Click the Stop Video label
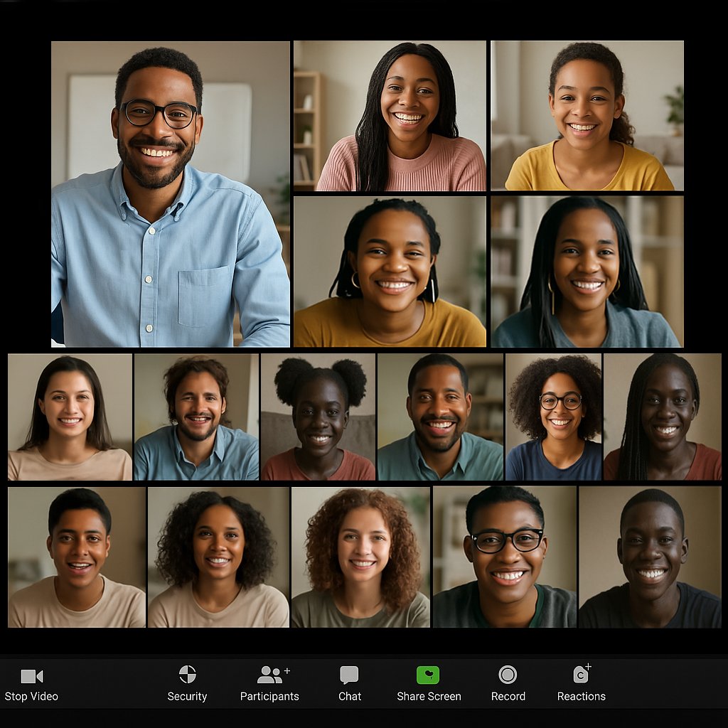728x728 pixels. 31,696
